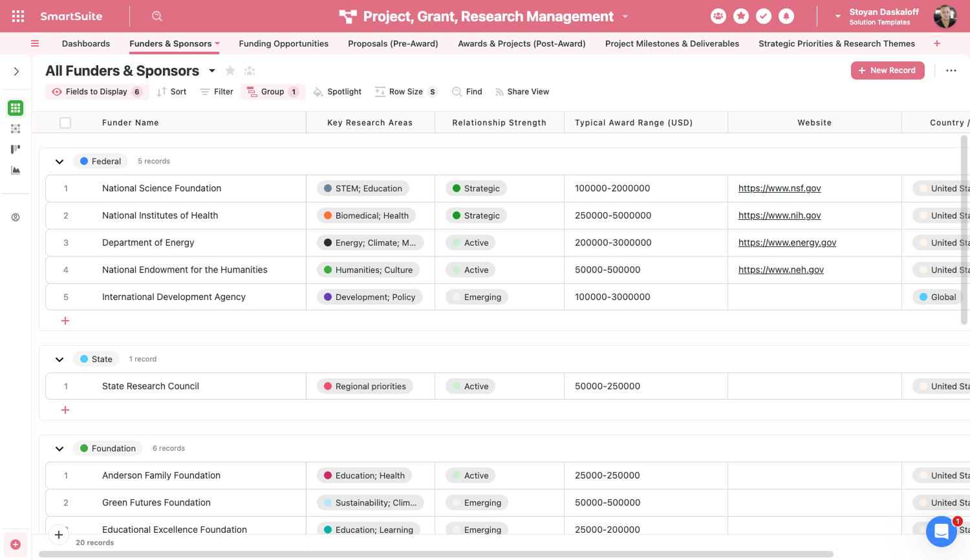
Task: Click the horizontal scrollbar at the bottom
Action: click(x=436, y=554)
